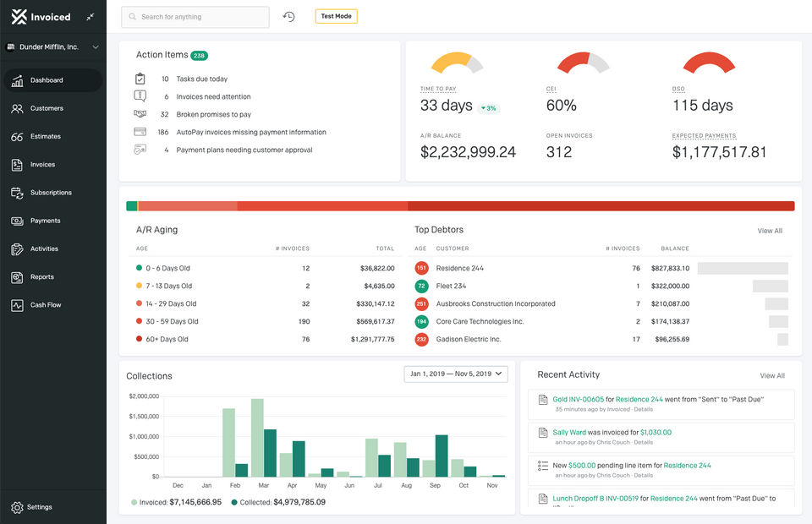The width and height of the screenshot is (812, 524).
Task: Open the Collections date range dropdown
Action: [x=456, y=374]
